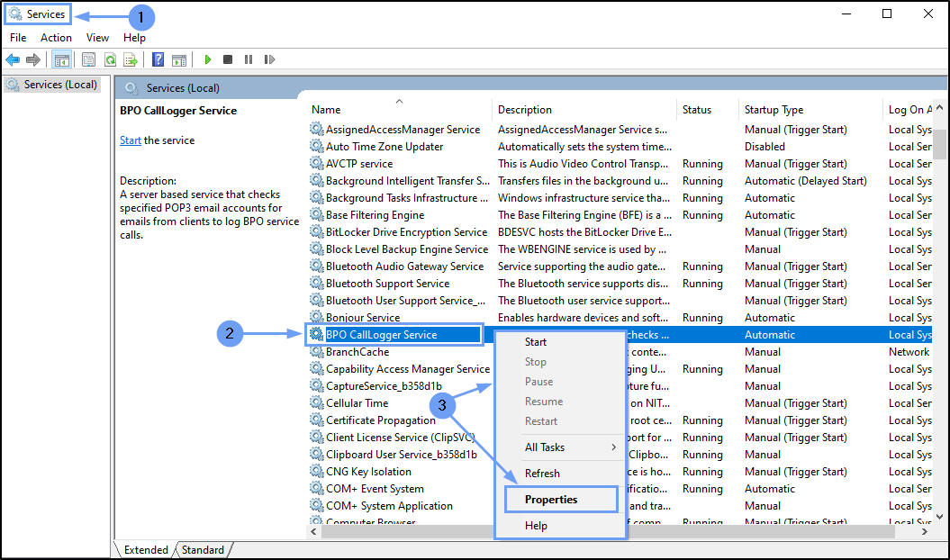Open the View menu
Viewport: 950px width, 560px height.
pyautogui.click(x=97, y=38)
